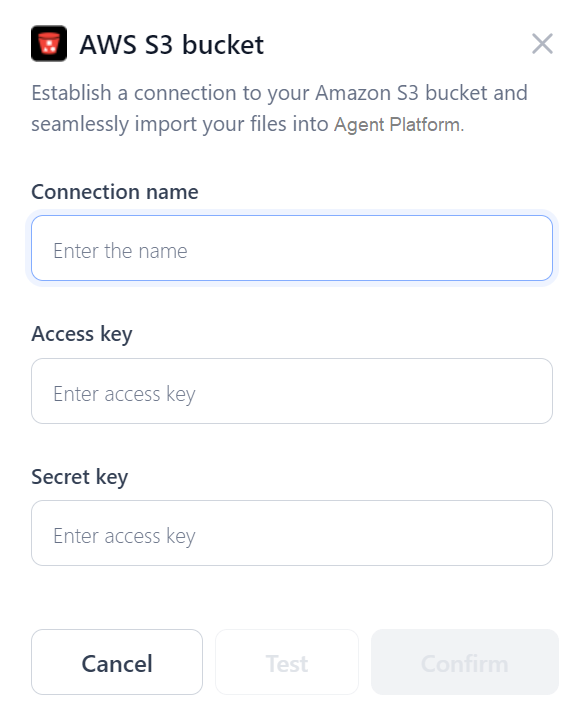Confirm the AWS S3 connection

[x=465, y=662]
